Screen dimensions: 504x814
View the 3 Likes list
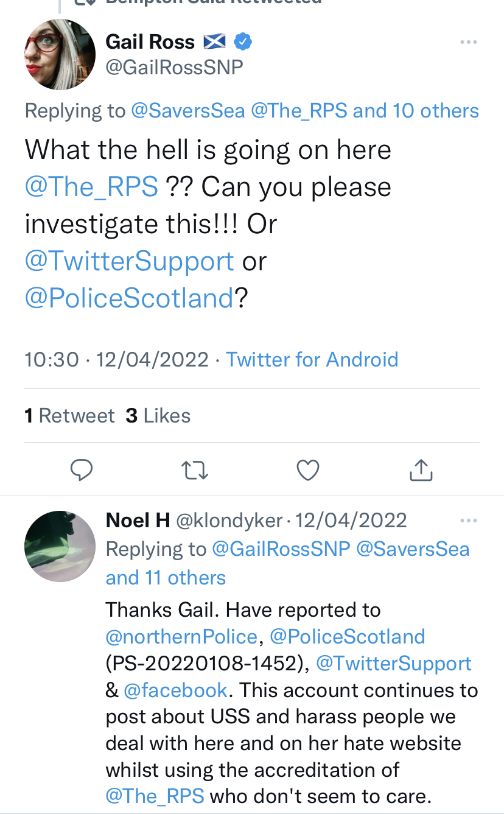point(158,416)
